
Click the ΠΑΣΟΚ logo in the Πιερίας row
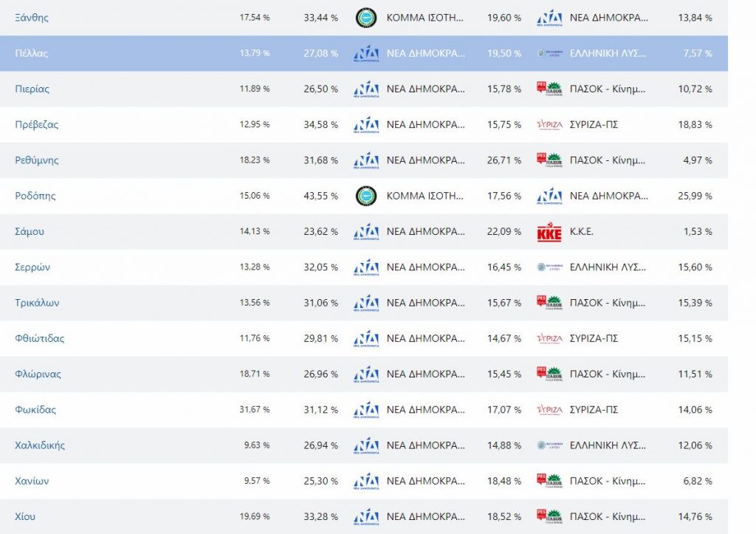click(x=549, y=89)
